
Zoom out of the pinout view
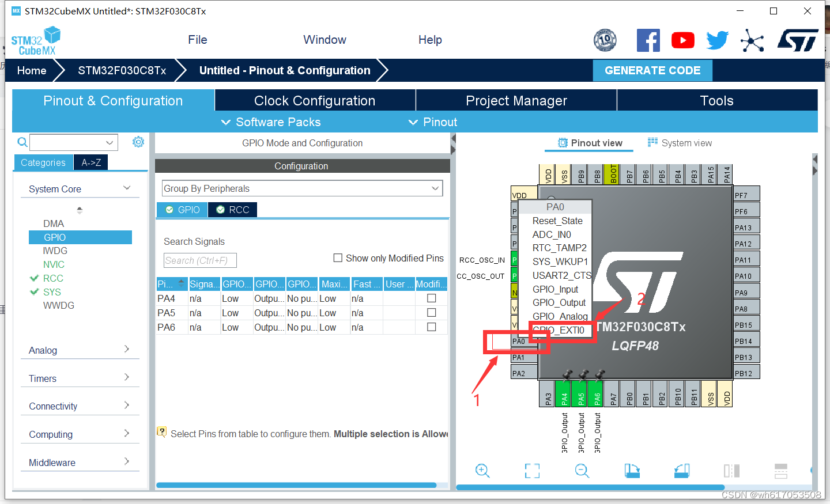click(x=582, y=471)
